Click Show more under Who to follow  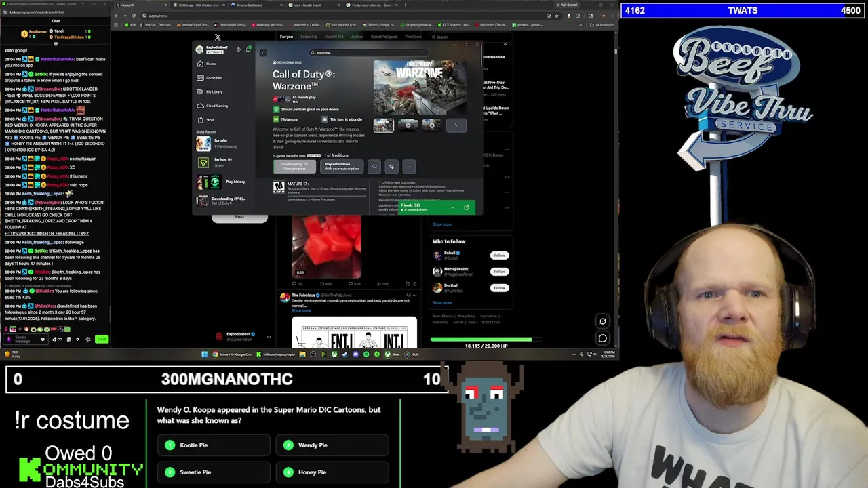click(x=441, y=302)
